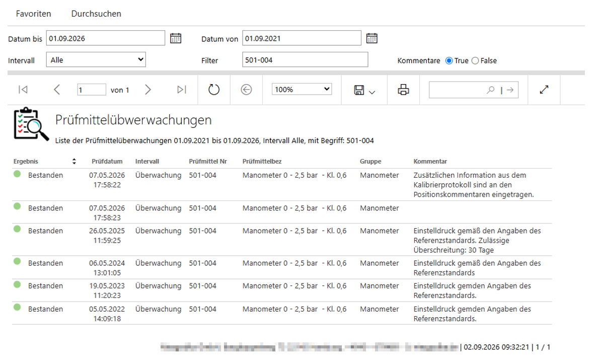Select Kommentare True option

click(449, 60)
